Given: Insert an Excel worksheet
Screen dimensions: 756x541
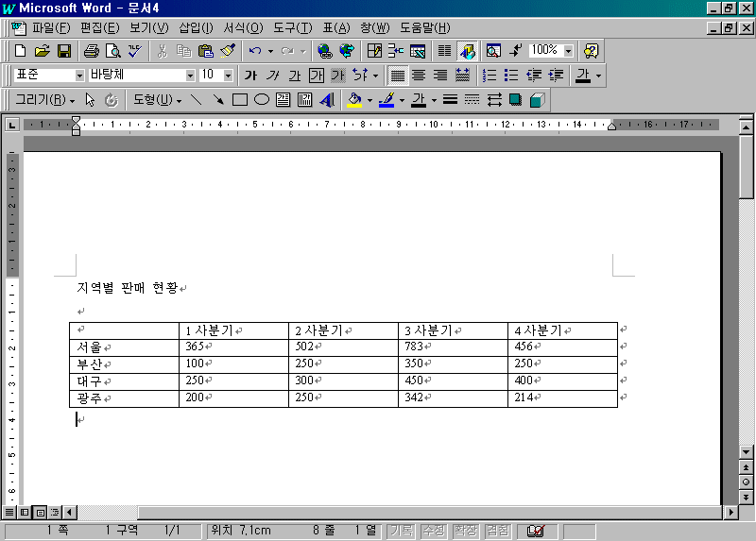Looking at the screenshot, I should [x=418, y=51].
